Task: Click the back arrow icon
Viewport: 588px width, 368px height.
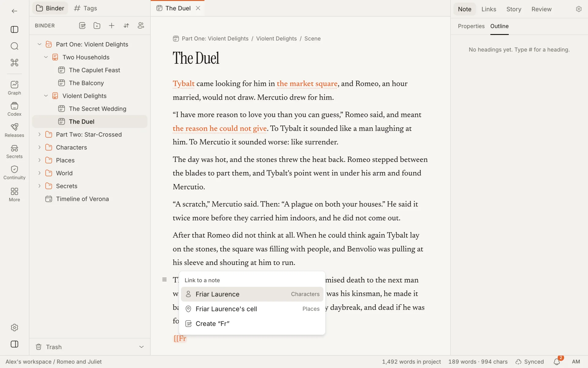Action: click(14, 11)
